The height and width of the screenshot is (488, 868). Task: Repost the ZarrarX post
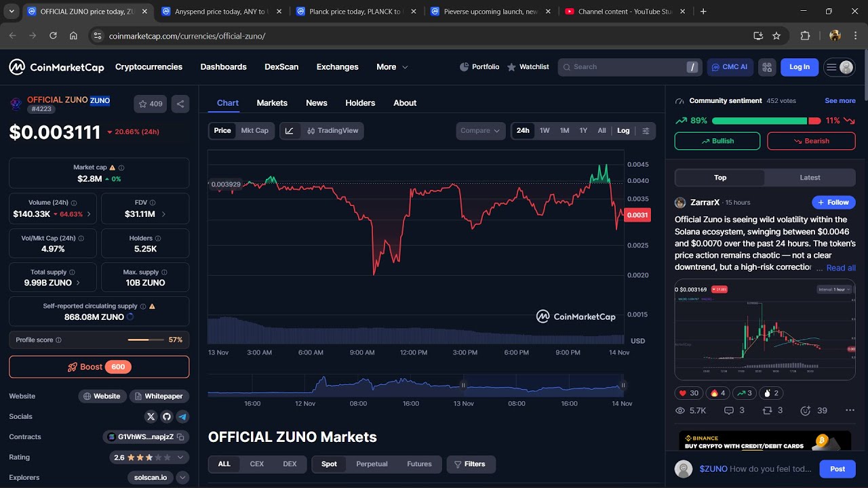click(772, 411)
